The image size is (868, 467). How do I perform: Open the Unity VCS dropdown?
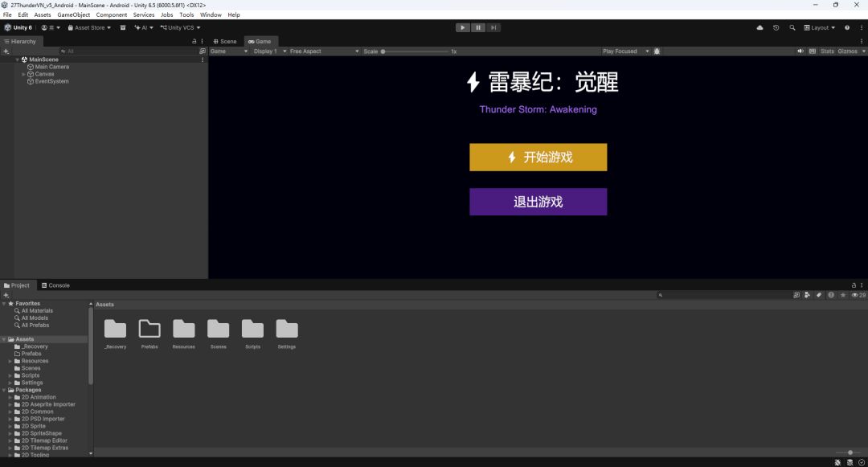pyautogui.click(x=180, y=27)
